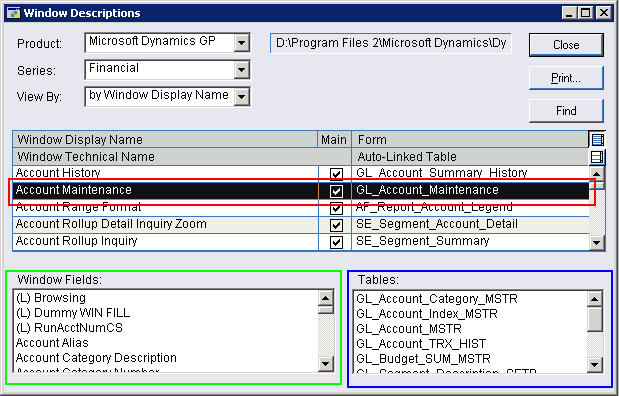Maximize the Window Descriptions window
The height and width of the screenshot is (396, 619).
pyautogui.click(x=585, y=13)
